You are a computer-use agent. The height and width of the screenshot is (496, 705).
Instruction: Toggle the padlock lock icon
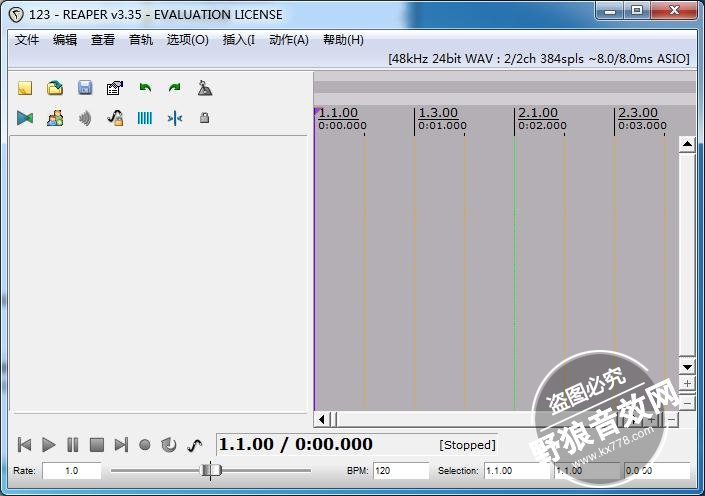205,118
